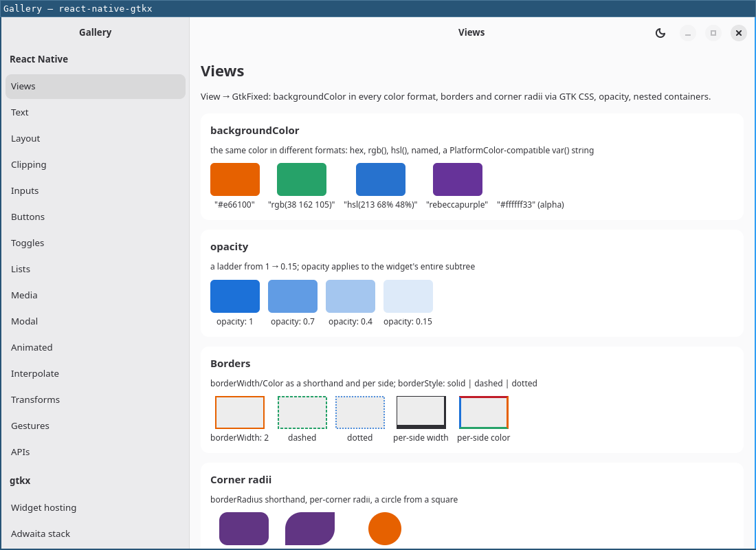Select Views in the sidebar
Image resolution: width=756 pixels, height=550 pixels.
click(96, 87)
